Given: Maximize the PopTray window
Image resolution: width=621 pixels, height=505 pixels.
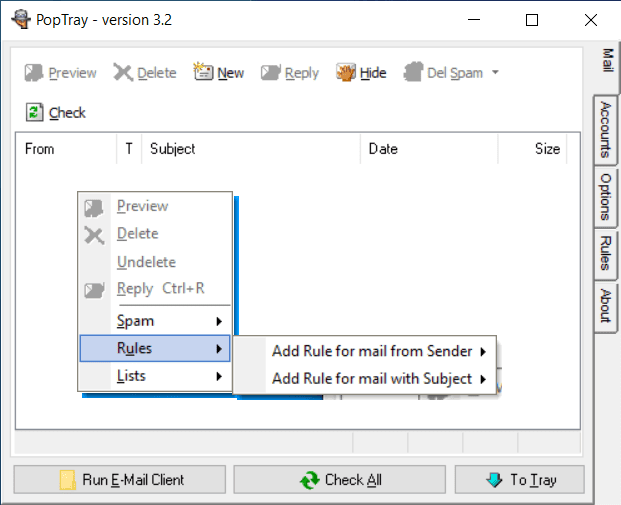Looking at the screenshot, I should tap(532, 20).
